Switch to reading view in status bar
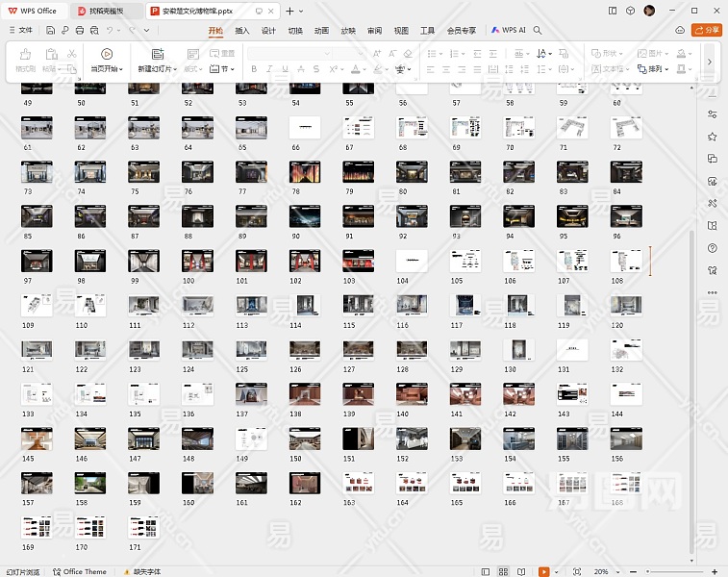728x577 pixels. click(520, 571)
